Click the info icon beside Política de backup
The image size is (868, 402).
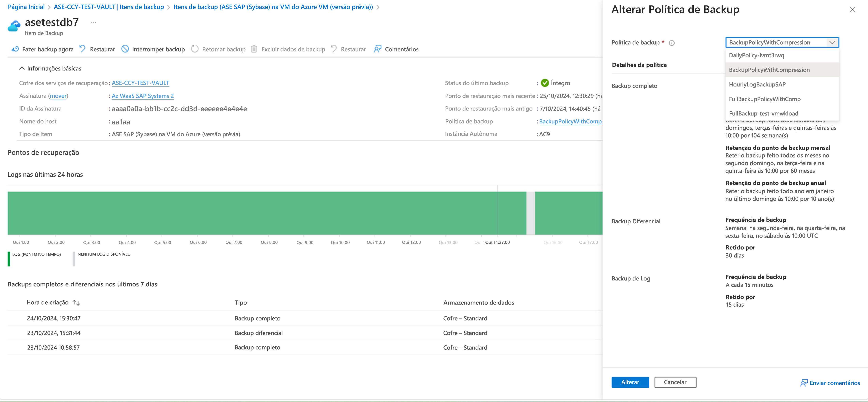(x=672, y=43)
